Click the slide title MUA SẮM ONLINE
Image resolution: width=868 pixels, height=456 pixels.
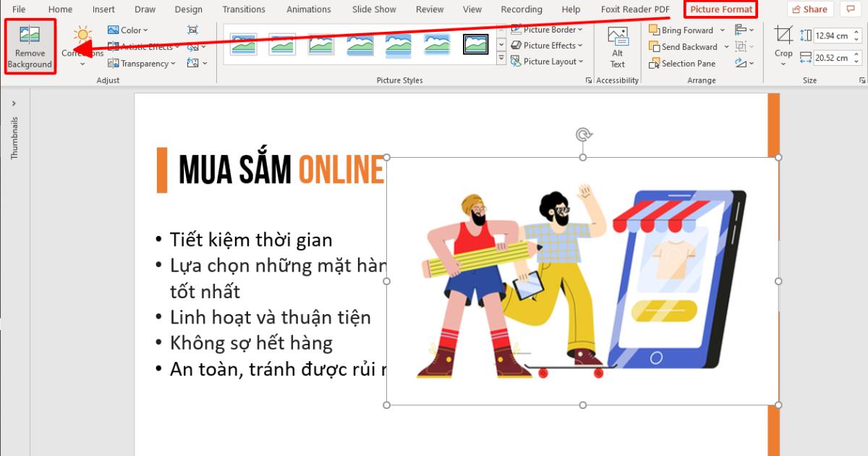click(281, 170)
